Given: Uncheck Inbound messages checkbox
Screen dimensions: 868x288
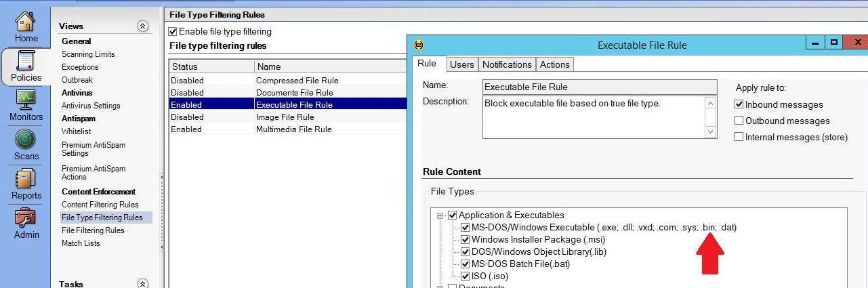Looking at the screenshot, I should [739, 104].
